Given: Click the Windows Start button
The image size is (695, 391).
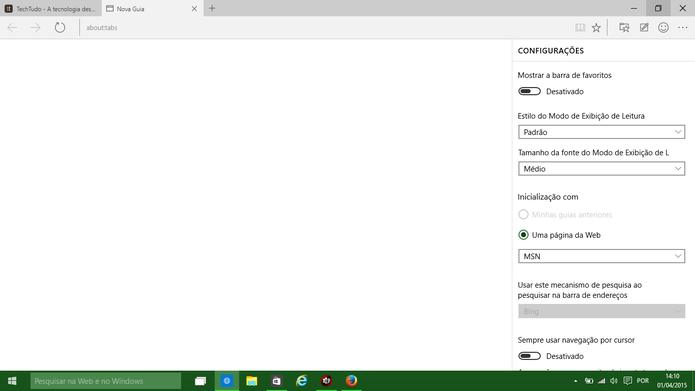Looking at the screenshot, I should (12, 381).
